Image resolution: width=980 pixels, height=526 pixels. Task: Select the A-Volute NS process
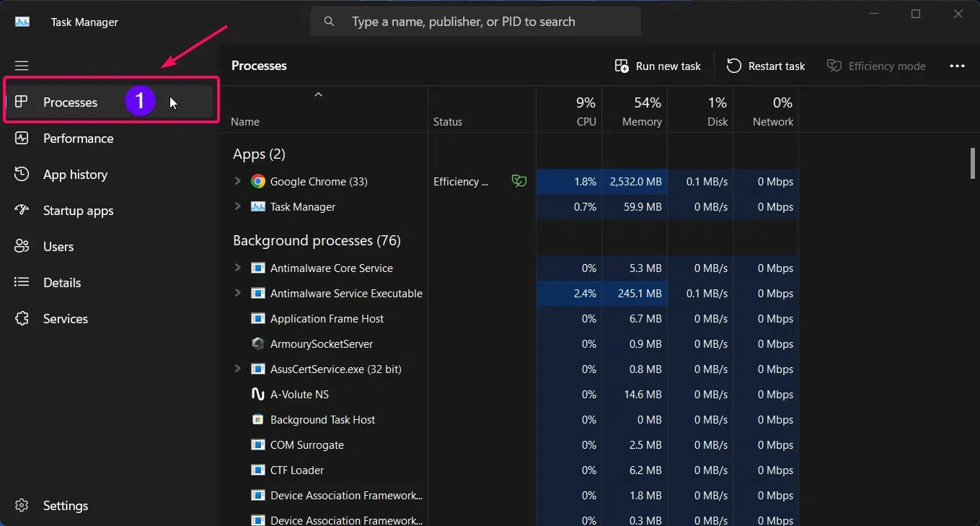pyautogui.click(x=515, y=394)
